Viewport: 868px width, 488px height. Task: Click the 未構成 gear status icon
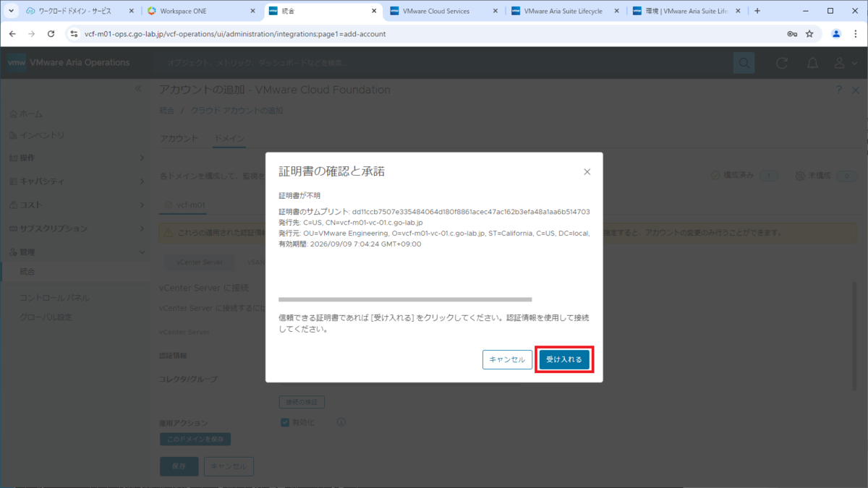[x=800, y=176]
